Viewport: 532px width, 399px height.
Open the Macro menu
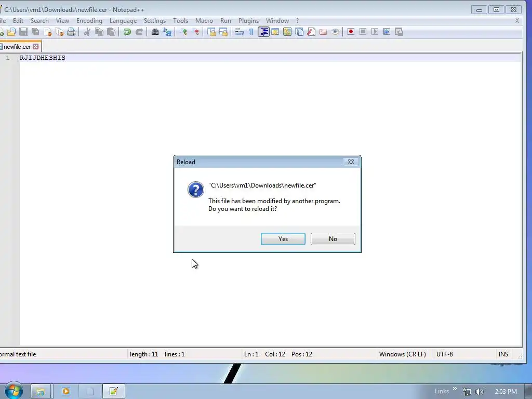tap(204, 21)
